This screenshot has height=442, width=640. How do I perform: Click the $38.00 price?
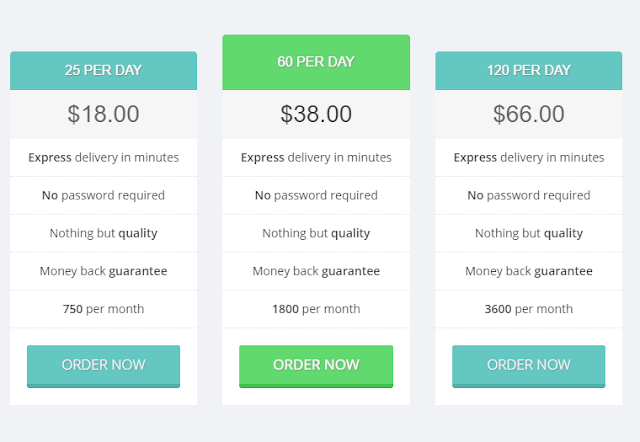pyautogui.click(x=316, y=114)
